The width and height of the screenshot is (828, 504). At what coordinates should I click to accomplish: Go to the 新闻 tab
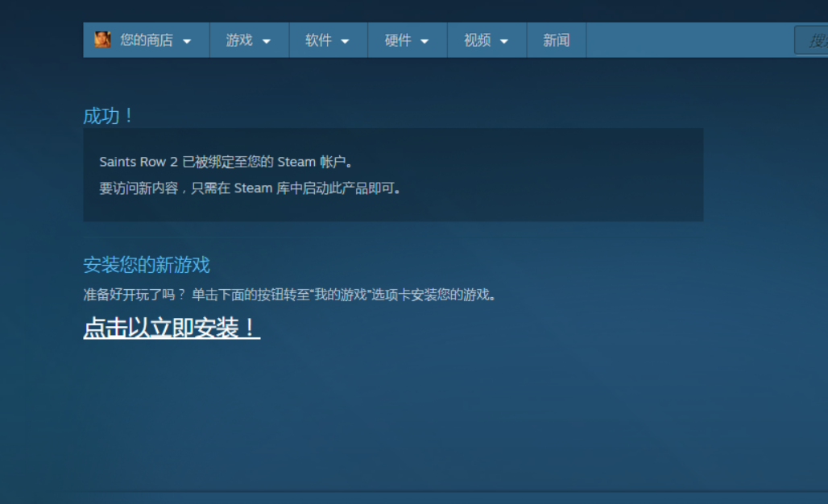click(557, 40)
